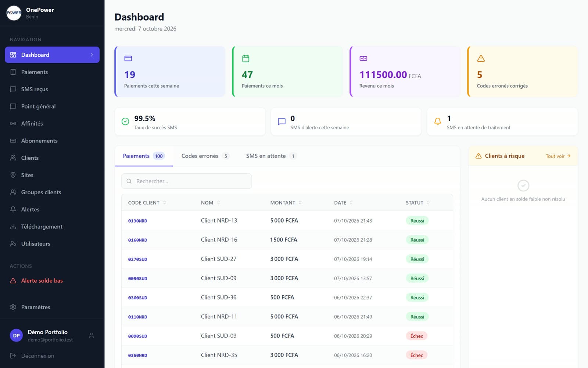Click the bell icon in SMS en attente card
588x368 pixels.
437,121
